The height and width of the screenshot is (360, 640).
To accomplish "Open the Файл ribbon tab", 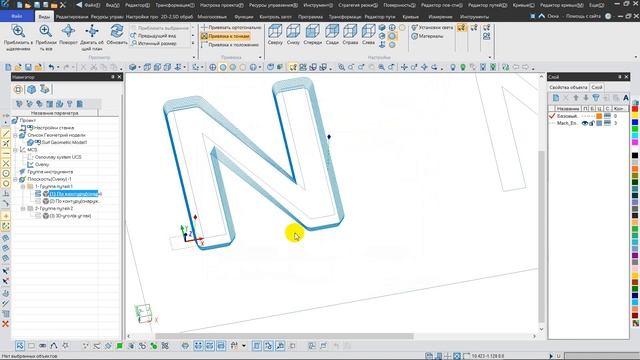I will click(x=17, y=16).
